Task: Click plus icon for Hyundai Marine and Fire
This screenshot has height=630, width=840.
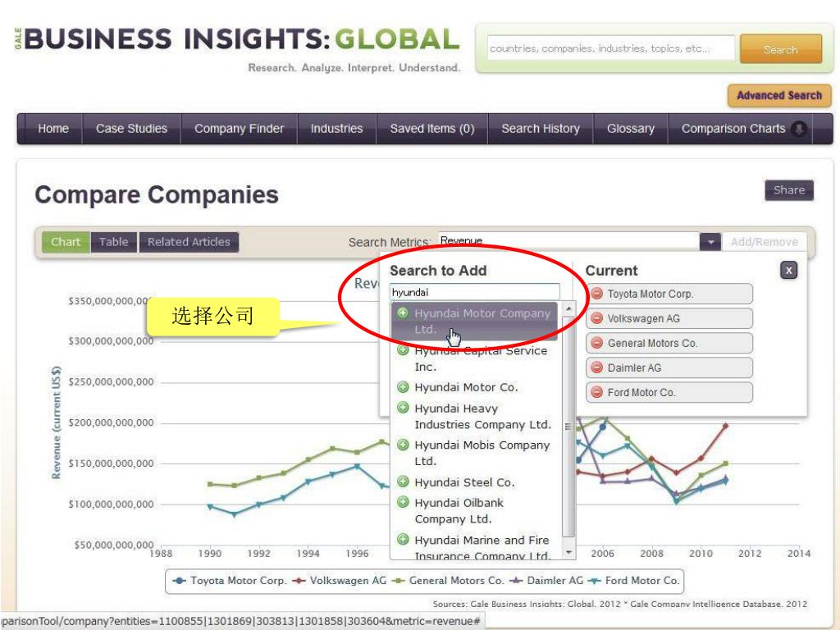Action: (x=403, y=540)
